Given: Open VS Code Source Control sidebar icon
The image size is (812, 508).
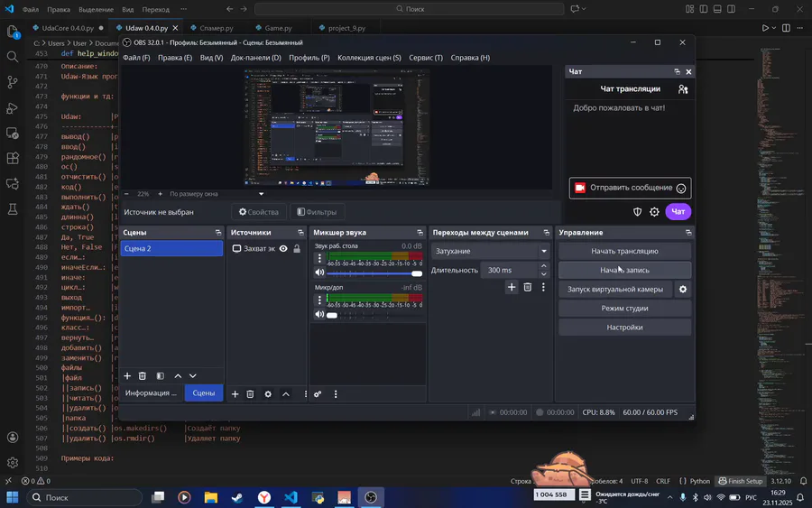Looking at the screenshot, I should pos(13,82).
